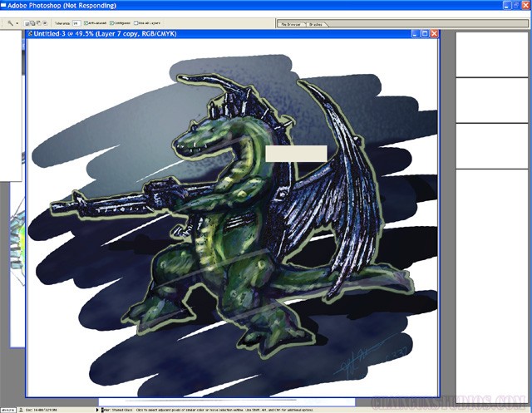
Task: Click the document icon beside Untitled-3 title
Action: pyautogui.click(x=32, y=35)
